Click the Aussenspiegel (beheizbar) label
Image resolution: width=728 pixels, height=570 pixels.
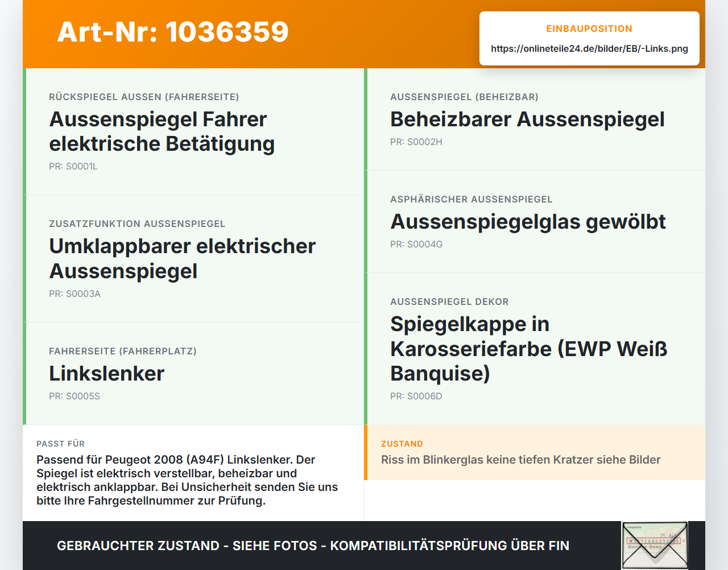464,97
